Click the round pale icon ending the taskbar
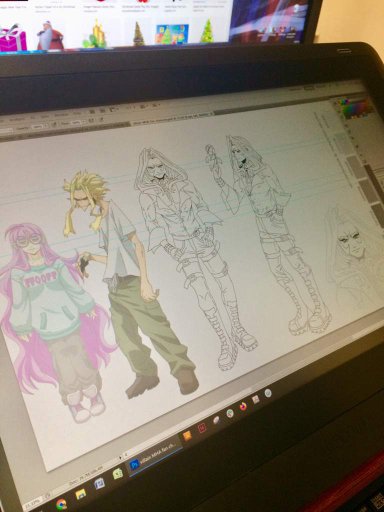Screen dimensions: 384x512 (268, 393)
